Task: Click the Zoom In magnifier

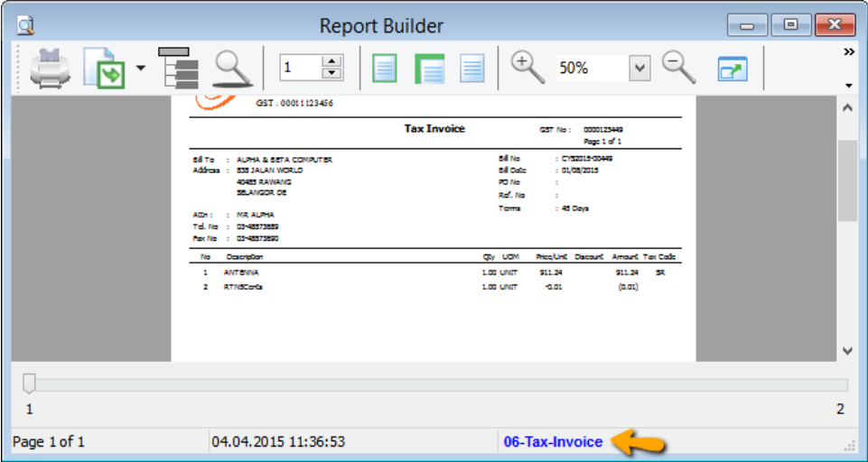Action: (x=527, y=68)
